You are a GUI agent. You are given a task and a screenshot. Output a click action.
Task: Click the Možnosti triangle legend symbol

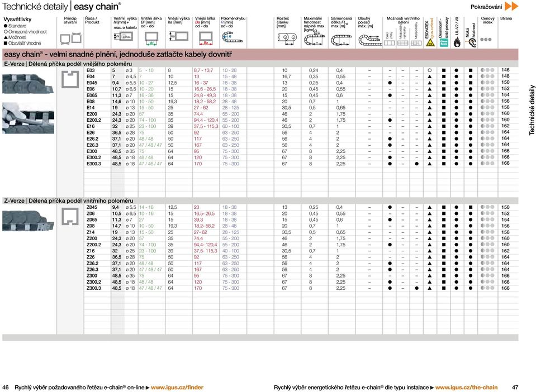point(6,37)
